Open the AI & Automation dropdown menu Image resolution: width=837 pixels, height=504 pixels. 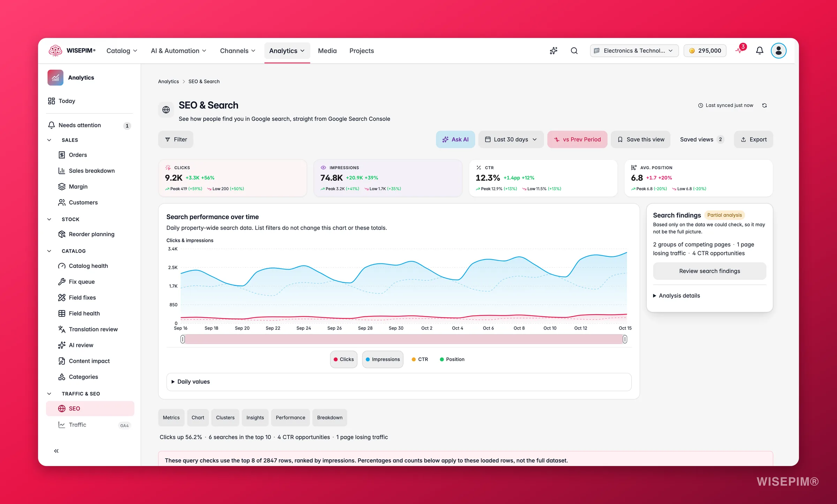click(178, 51)
